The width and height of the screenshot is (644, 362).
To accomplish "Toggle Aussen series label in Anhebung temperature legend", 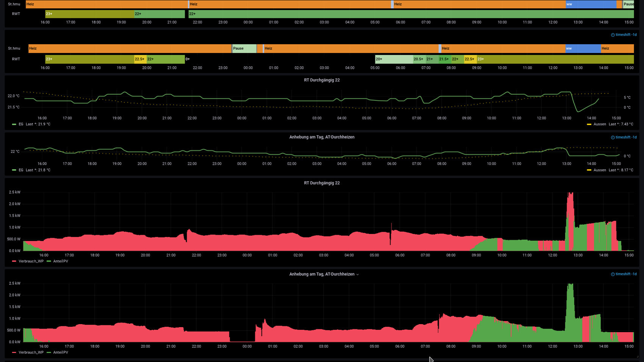I will 600,170.
